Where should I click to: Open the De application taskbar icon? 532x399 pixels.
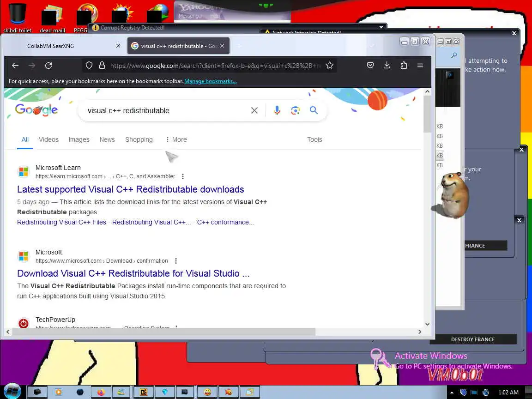144,392
